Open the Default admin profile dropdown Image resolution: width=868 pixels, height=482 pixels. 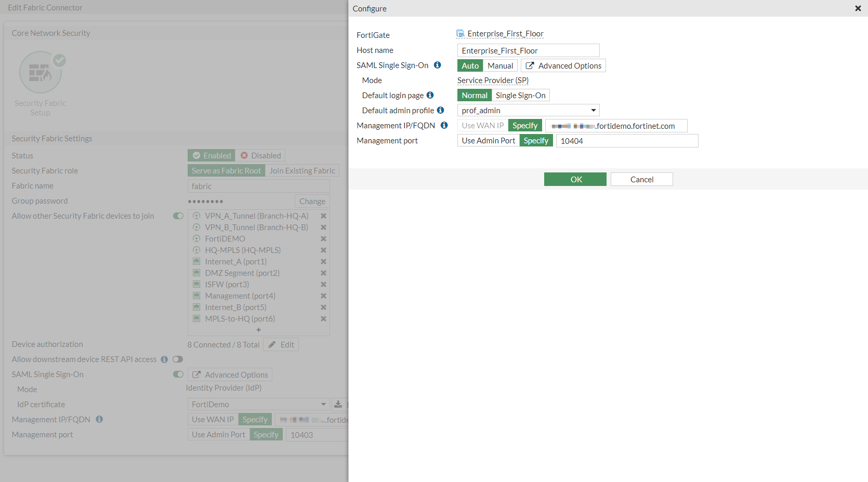click(x=529, y=111)
